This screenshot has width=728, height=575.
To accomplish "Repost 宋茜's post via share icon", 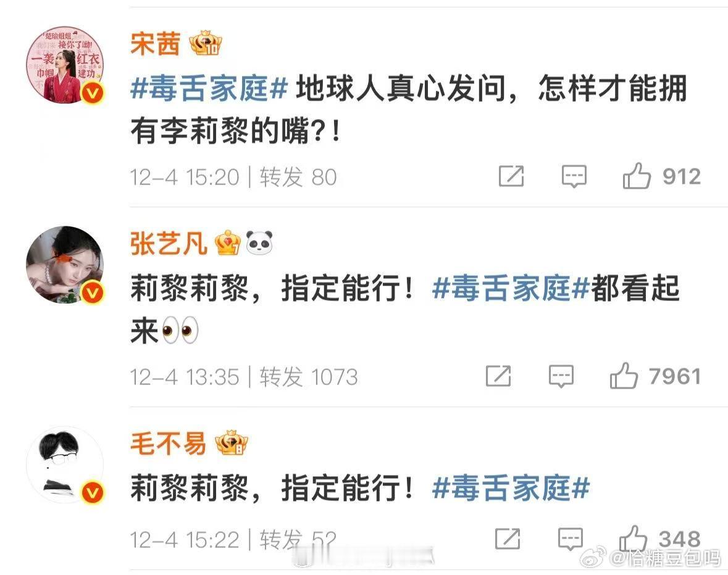I will click(x=511, y=176).
